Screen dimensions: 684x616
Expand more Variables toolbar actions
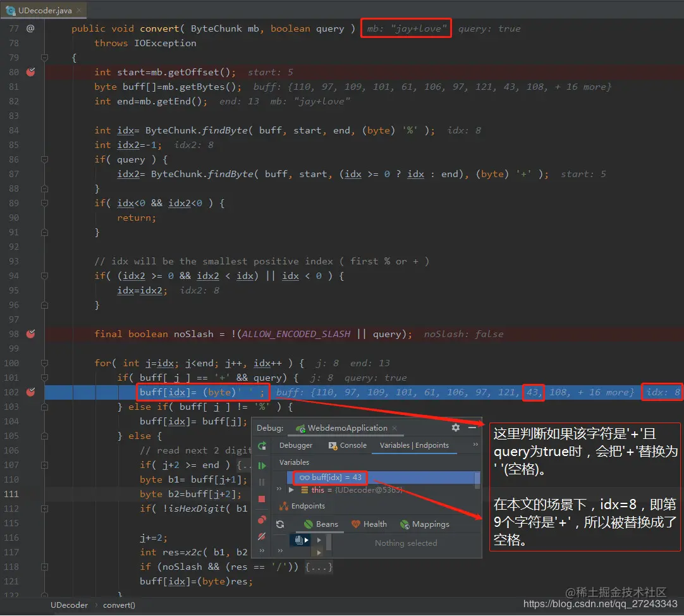[x=279, y=488]
